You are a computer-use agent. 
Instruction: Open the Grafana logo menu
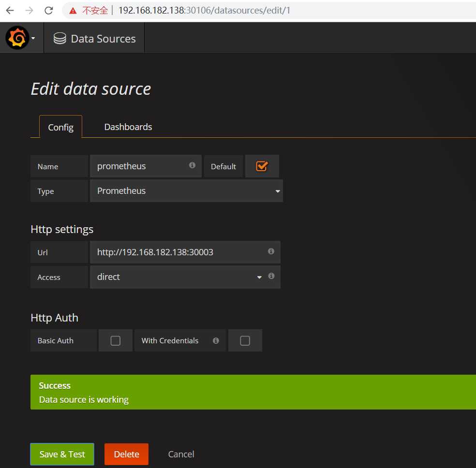[x=17, y=38]
